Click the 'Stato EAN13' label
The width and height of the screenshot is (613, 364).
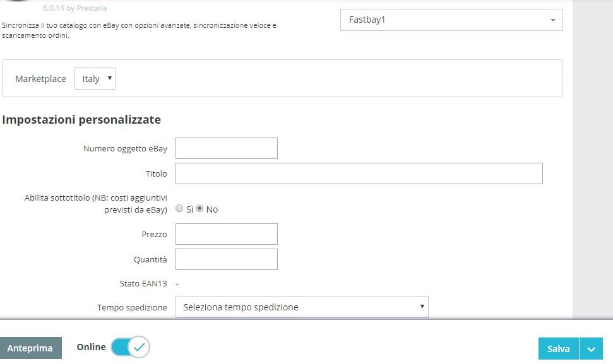click(143, 283)
